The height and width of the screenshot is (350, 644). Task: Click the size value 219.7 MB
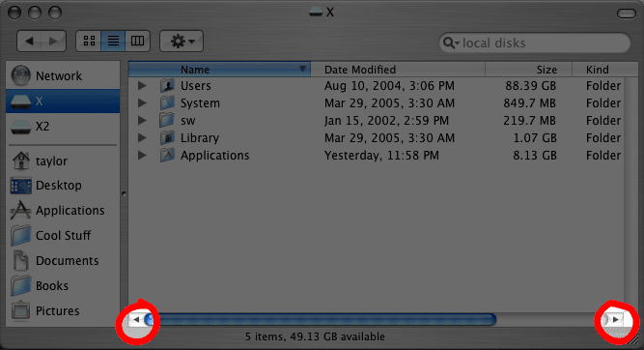(x=529, y=121)
